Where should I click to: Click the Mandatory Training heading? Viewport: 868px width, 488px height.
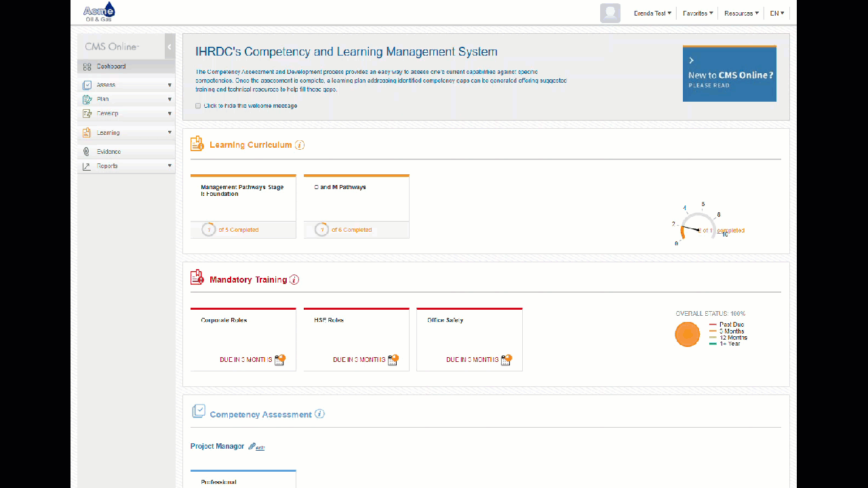click(x=248, y=279)
